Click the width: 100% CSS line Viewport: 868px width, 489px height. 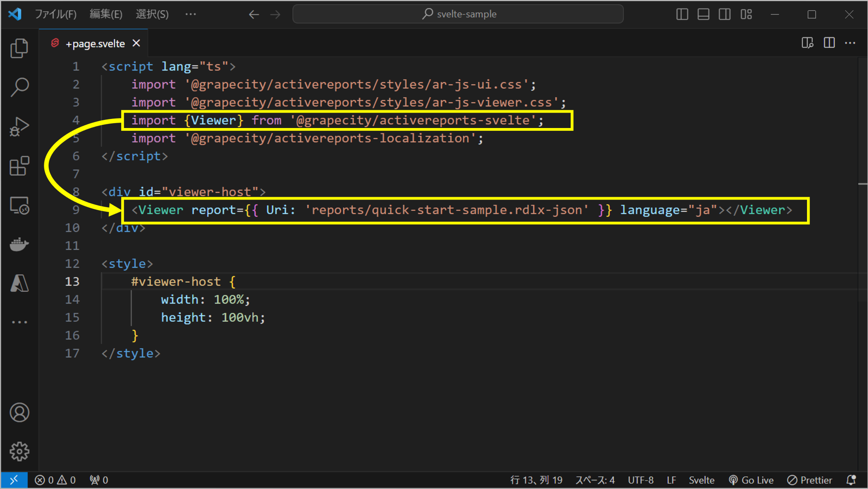click(205, 299)
